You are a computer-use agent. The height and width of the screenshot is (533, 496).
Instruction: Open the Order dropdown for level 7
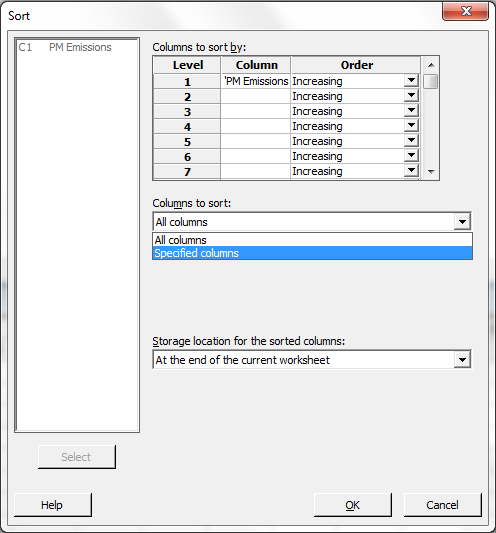[x=411, y=171]
